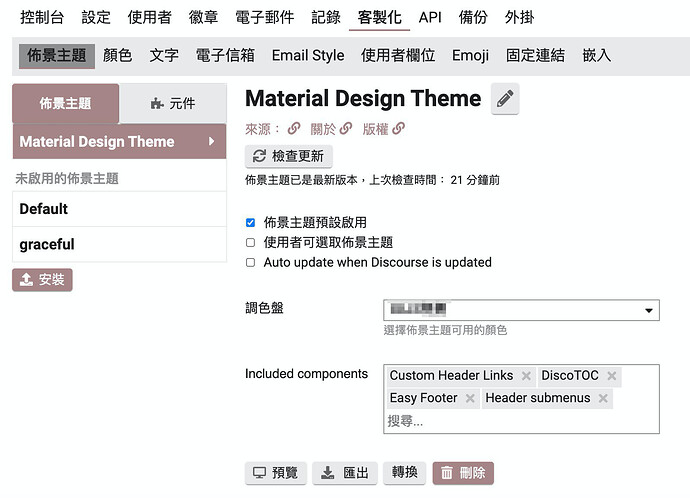Select 電子信箱 sub-navigation tab

225,56
